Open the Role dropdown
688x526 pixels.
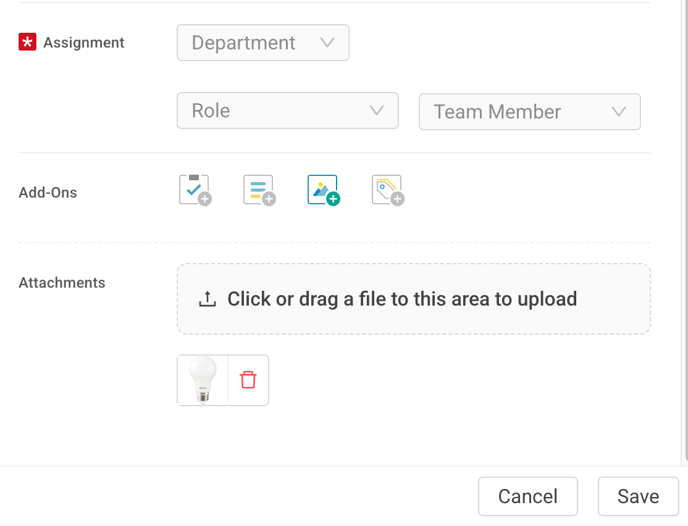[287, 111]
